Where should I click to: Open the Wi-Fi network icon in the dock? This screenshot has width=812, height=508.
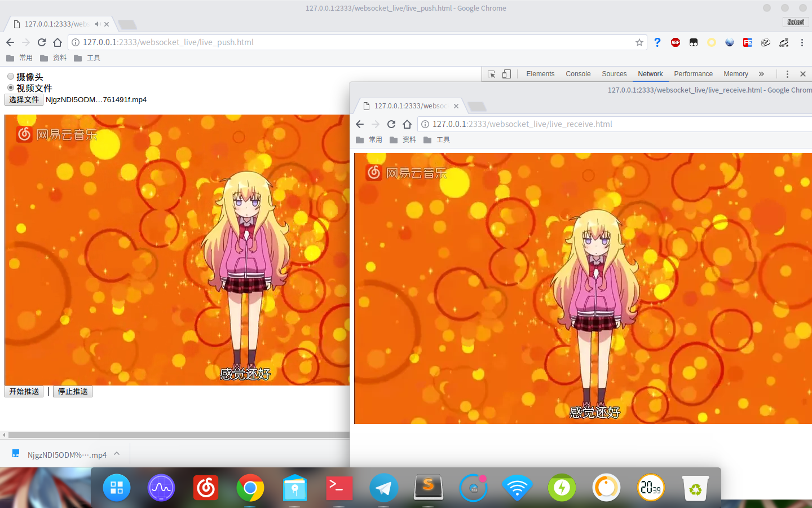[x=517, y=488]
